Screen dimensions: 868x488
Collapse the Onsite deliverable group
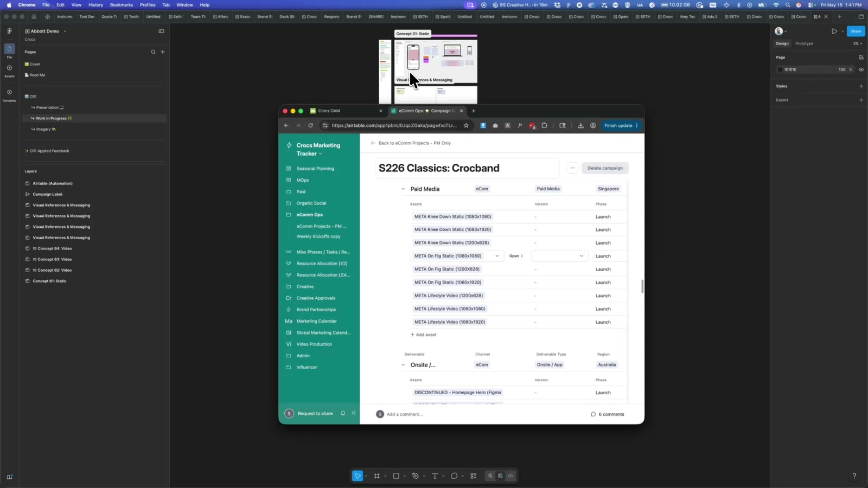403,365
